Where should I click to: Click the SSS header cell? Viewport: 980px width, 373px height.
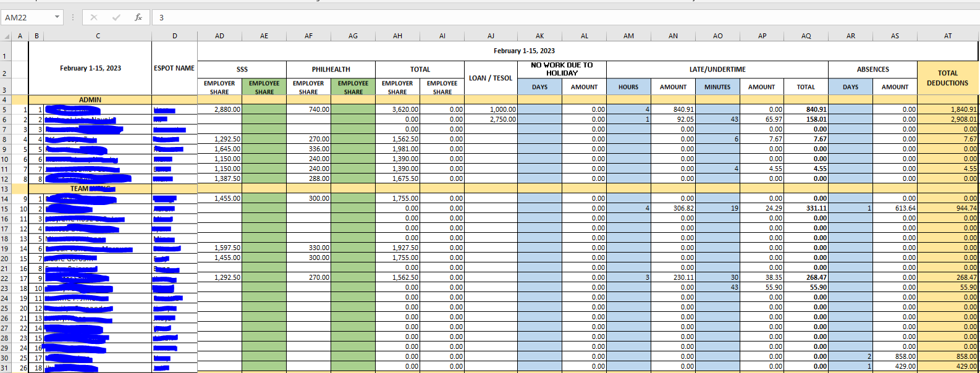point(242,69)
